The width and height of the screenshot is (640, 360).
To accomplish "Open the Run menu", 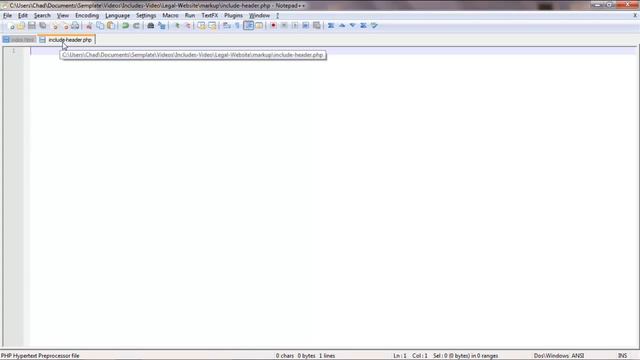I will click(x=190, y=16).
